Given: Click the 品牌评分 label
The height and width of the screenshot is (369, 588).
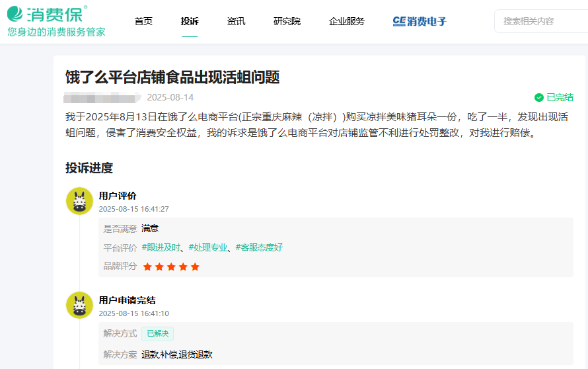Looking at the screenshot, I should coord(120,266).
